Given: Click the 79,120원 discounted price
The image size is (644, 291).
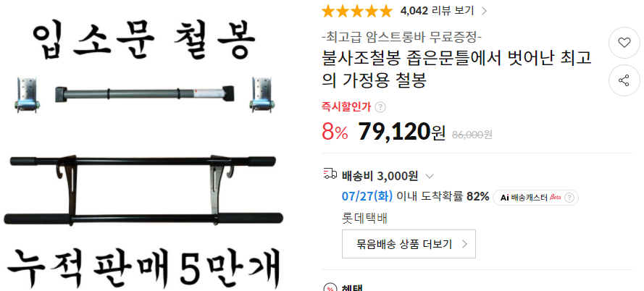Looking at the screenshot, I should (x=401, y=132).
